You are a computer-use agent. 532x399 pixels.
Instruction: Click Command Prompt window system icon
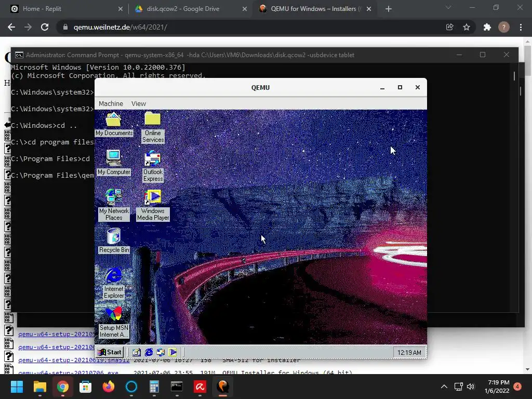[19, 55]
